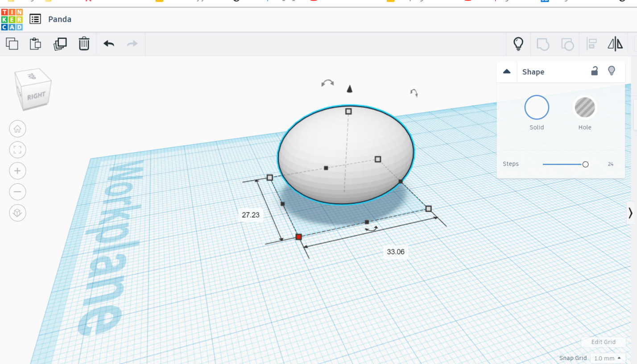This screenshot has width=637, height=364.
Task: Undo the last action
Action: coord(109,44)
